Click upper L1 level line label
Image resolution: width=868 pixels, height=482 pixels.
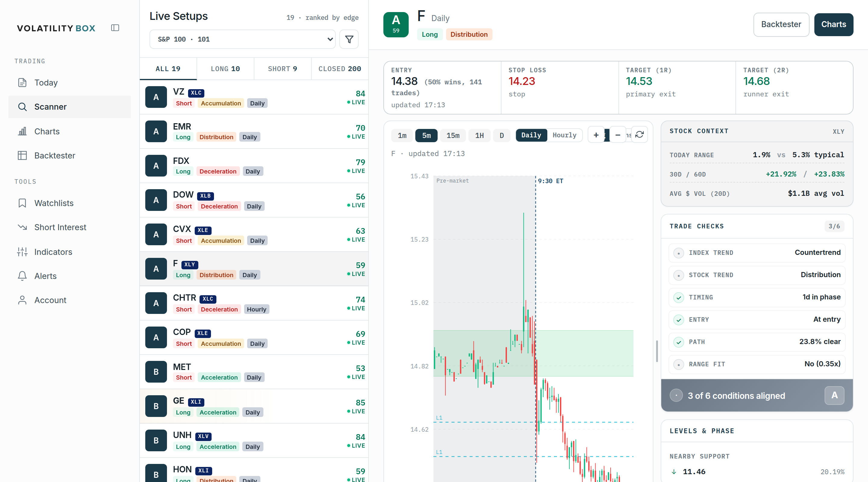pyautogui.click(x=439, y=418)
